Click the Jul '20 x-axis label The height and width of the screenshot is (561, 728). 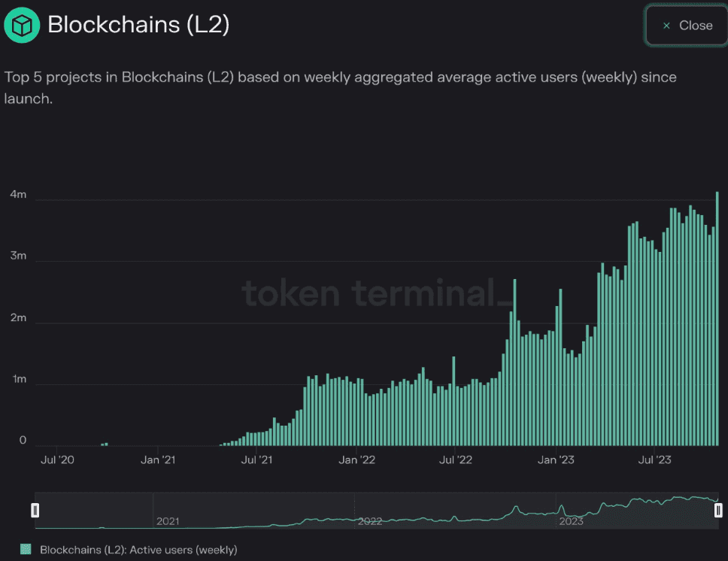click(x=56, y=459)
